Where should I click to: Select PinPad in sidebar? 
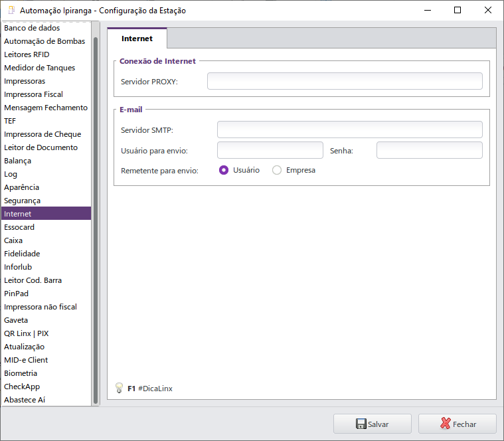click(x=46, y=294)
